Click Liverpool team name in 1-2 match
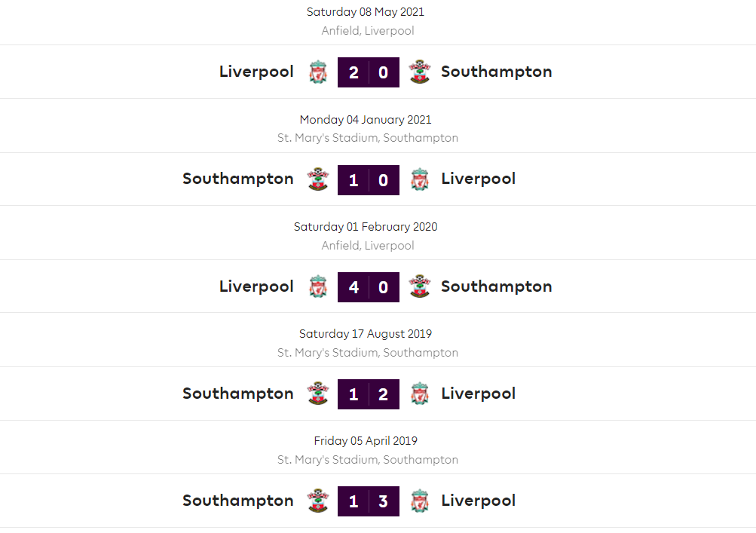756x533 pixels. point(478,394)
